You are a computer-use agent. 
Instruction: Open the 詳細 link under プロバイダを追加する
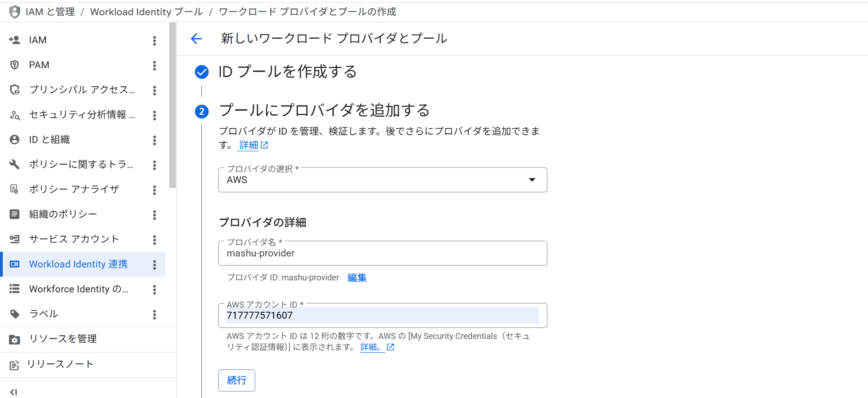coord(249,145)
